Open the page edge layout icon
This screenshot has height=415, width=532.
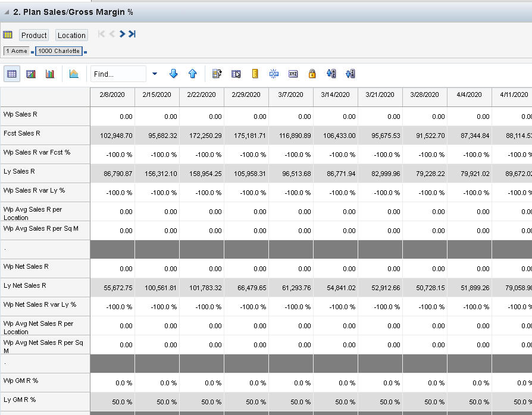8,34
